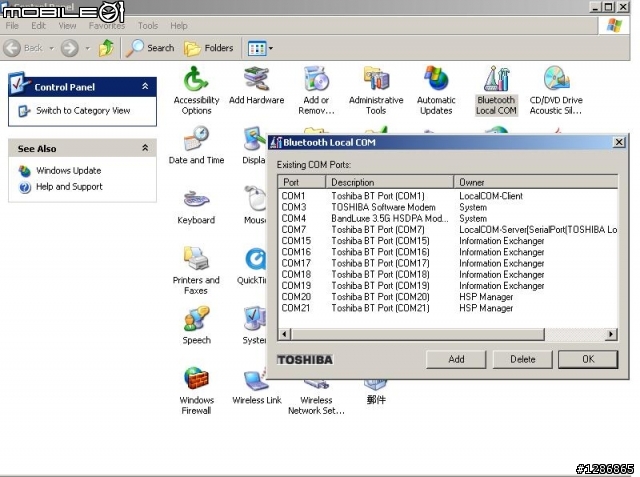Select the COM3 TOSHIBA Software Modem row
Screen dimensions: 640x477
point(448,207)
